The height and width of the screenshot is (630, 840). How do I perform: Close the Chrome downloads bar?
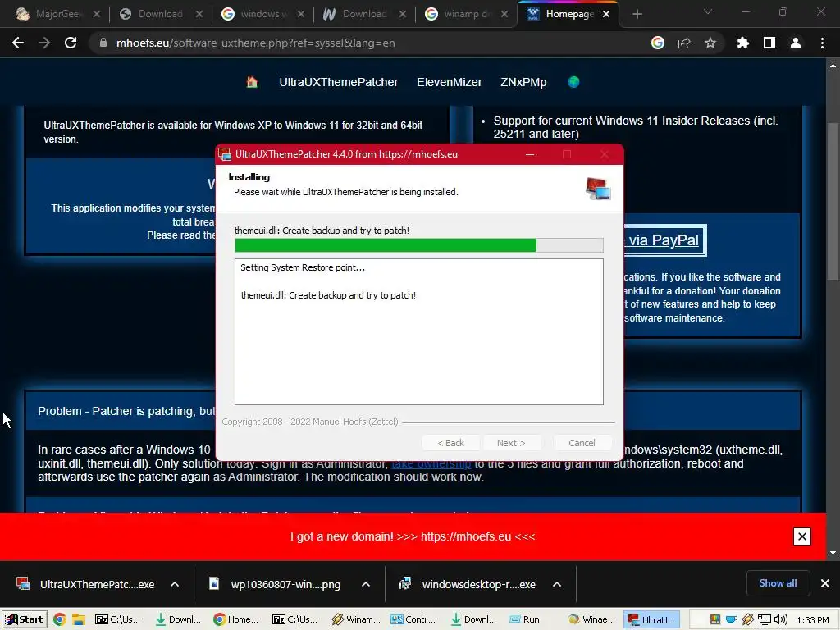click(825, 583)
